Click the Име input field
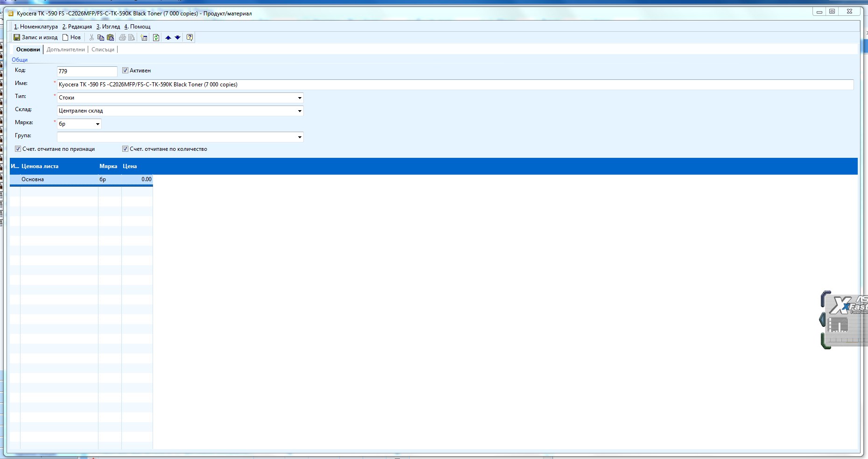The width and height of the screenshot is (868, 459). click(455, 85)
